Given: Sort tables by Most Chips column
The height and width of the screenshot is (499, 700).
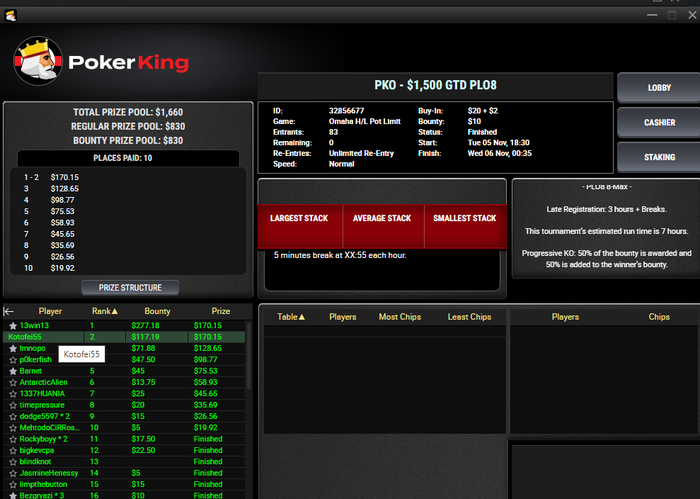Looking at the screenshot, I should [400, 317].
